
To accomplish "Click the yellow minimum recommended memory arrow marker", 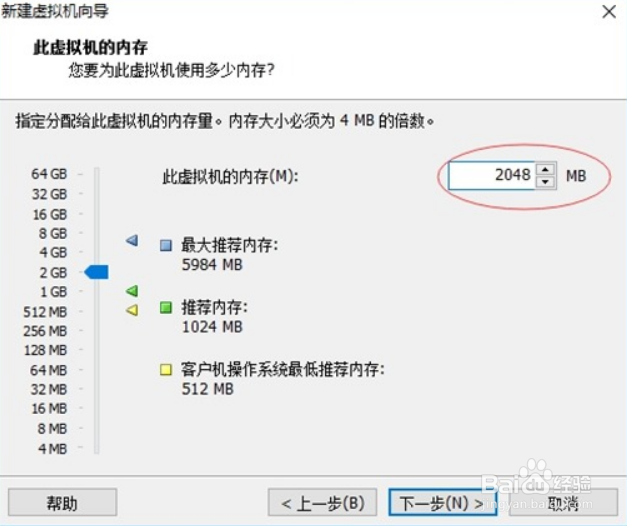I will (132, 310).
